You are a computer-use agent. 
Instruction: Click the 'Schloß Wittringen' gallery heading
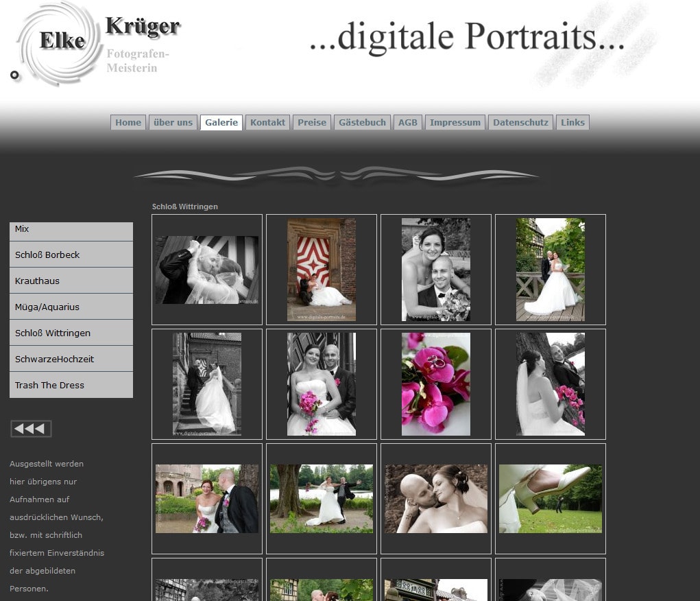click(x=185, y=207)
